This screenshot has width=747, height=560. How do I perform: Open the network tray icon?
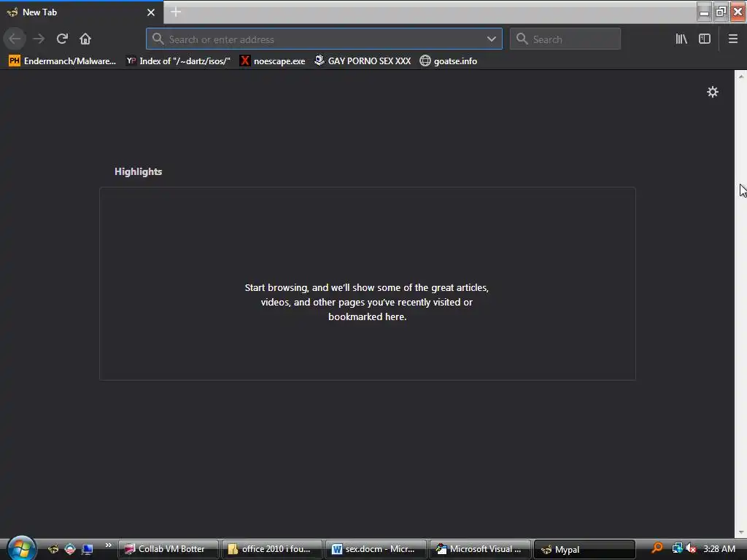pos(677,548)
